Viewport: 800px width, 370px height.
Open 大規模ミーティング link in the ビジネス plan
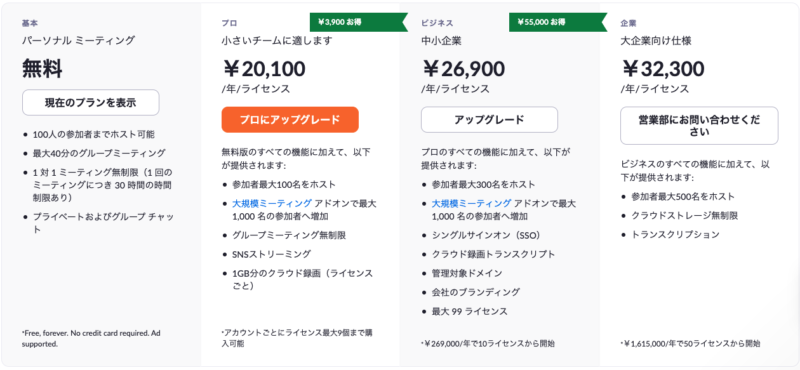click(x=471, y=203)
